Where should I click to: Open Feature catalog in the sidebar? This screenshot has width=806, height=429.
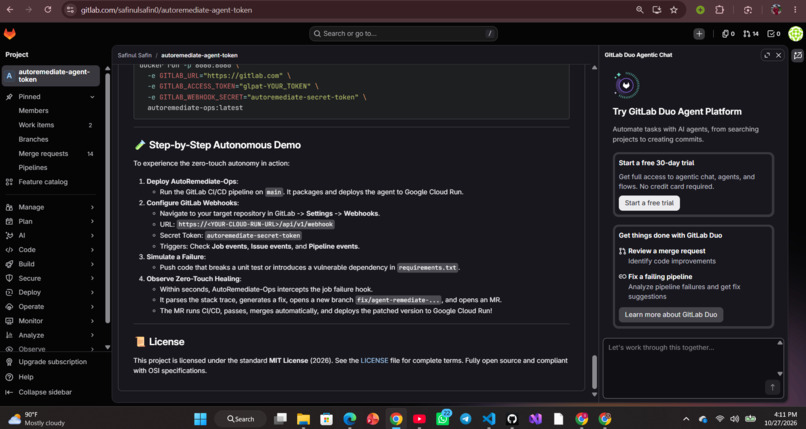click(50, 182)
